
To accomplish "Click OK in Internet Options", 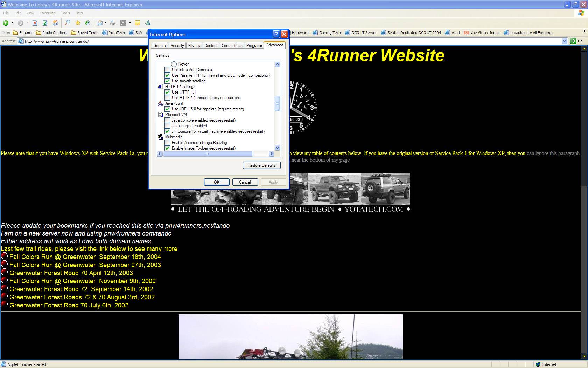I will click(x=217, y=182).
